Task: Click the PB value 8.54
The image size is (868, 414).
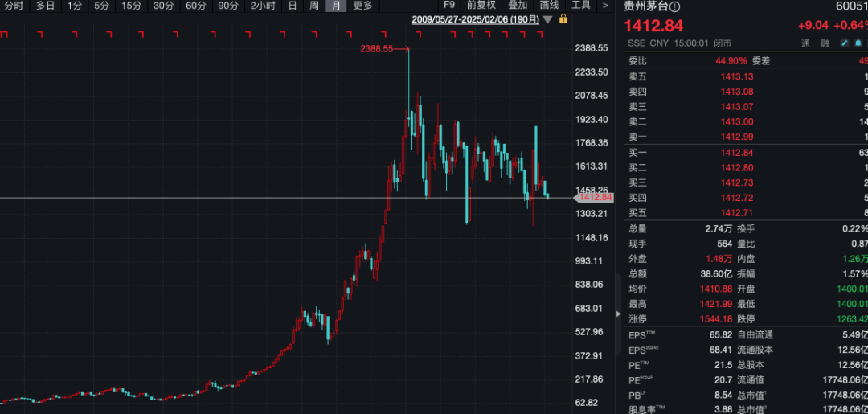Action: 723,396
